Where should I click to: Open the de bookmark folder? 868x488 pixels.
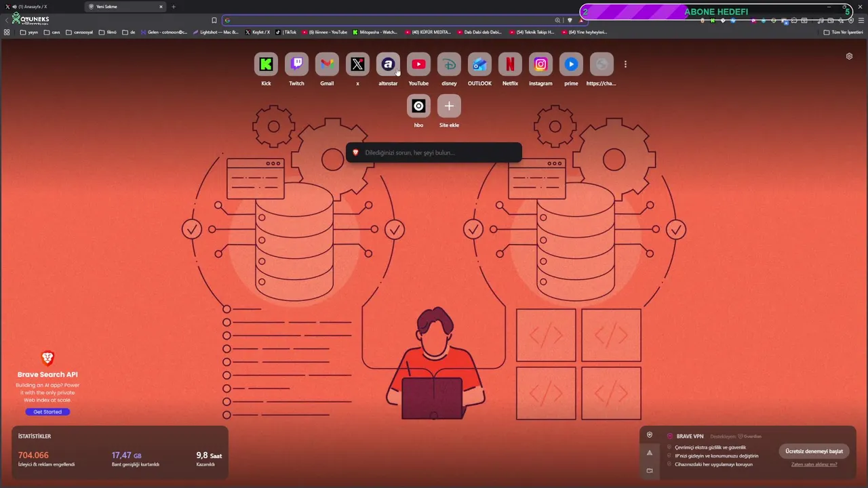[129, 32]
